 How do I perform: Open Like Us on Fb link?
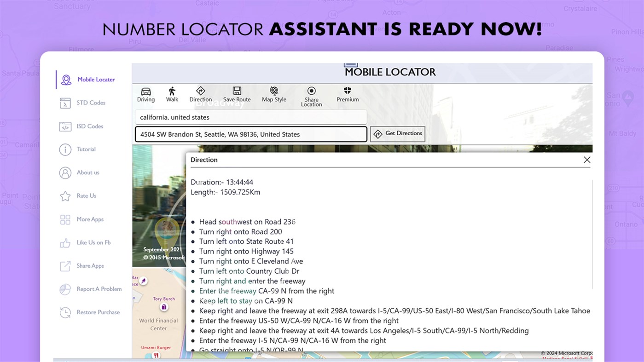tap(65, 242)
